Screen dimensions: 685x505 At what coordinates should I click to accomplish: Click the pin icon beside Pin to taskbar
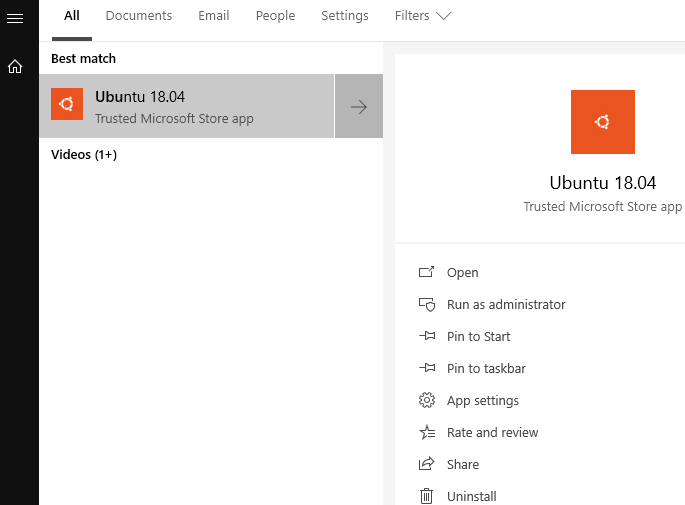tap(427, 368)
